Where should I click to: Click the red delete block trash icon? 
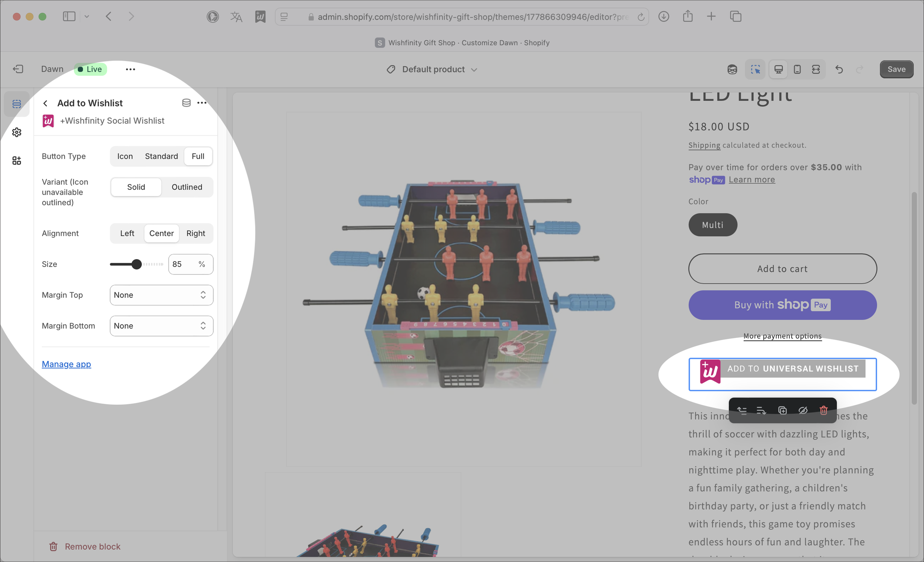point(823,410)
